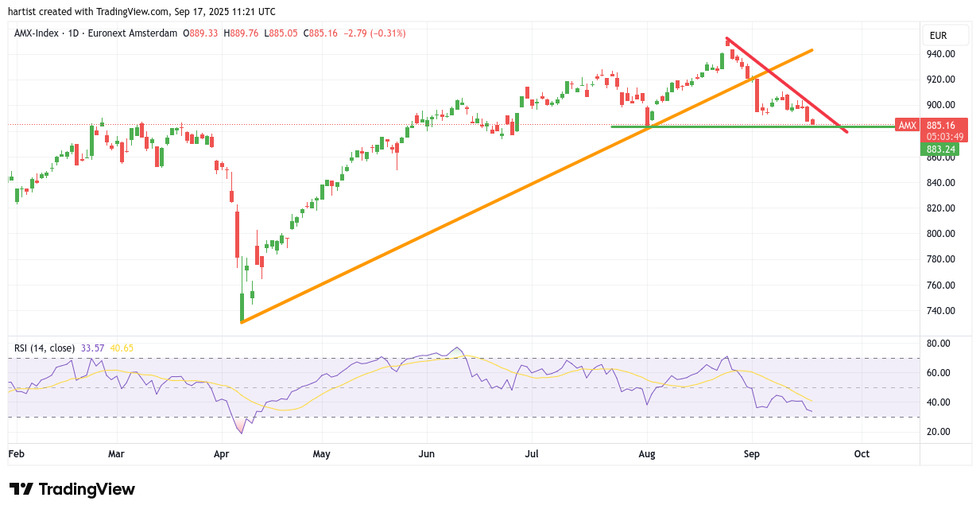The height and width of the screenshot is (513, 980).
Task: Click the red AMX 885.16 price label
Action: (932, 125)
